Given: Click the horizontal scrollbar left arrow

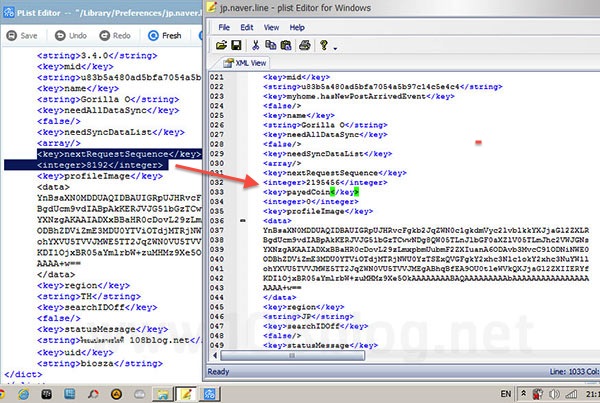Looking at the screenshot, I should coord(215,356).
